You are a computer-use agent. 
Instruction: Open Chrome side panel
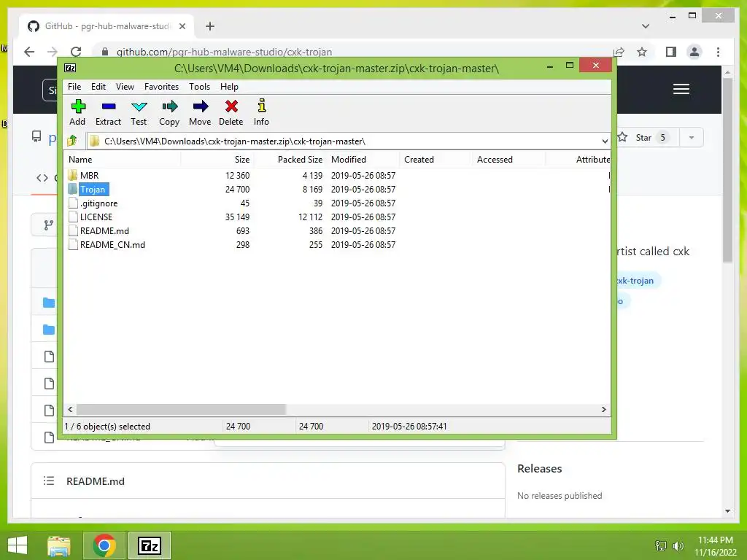point(671,52)
